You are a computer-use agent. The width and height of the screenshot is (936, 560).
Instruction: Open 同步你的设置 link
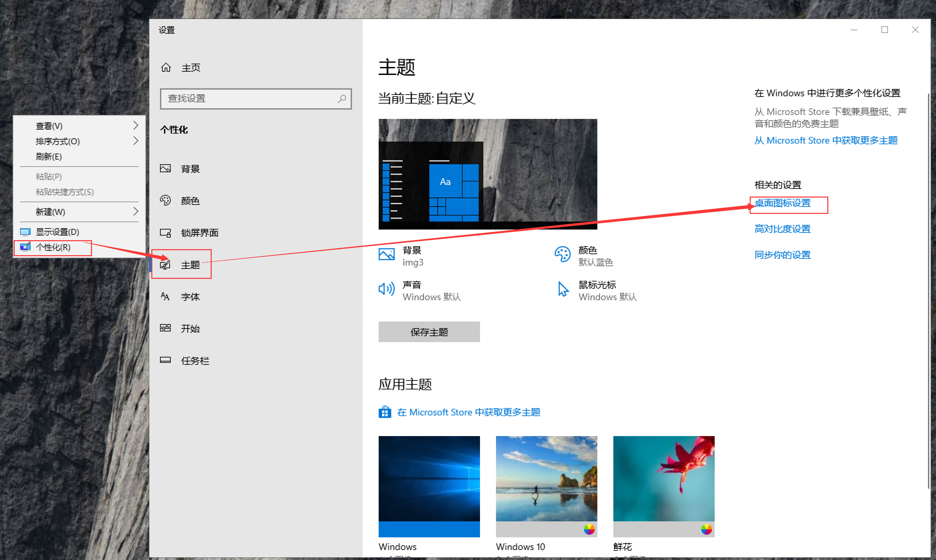[x=782, y=255]
